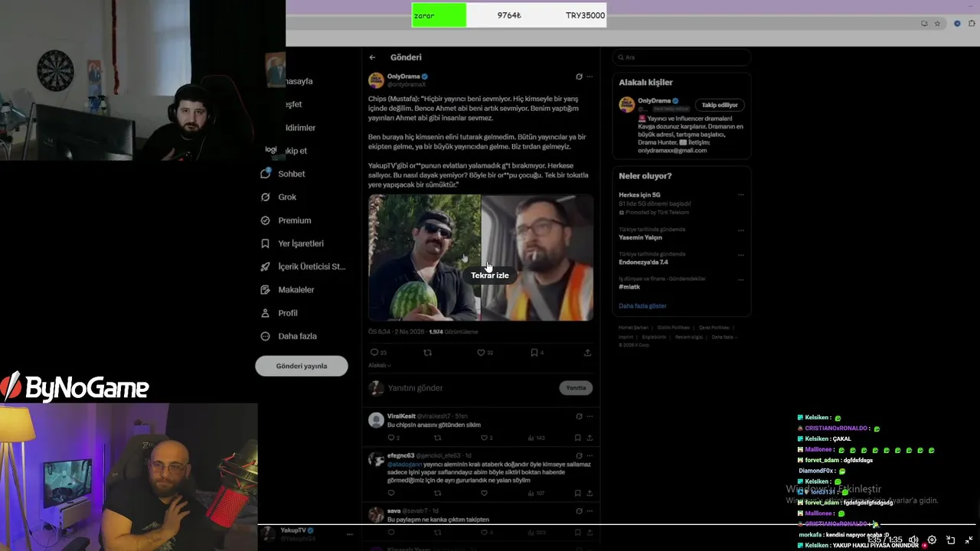Open Yer İşaretleri bookmarks page
This screenshot has height=551, width=980.
click(292, 243)
